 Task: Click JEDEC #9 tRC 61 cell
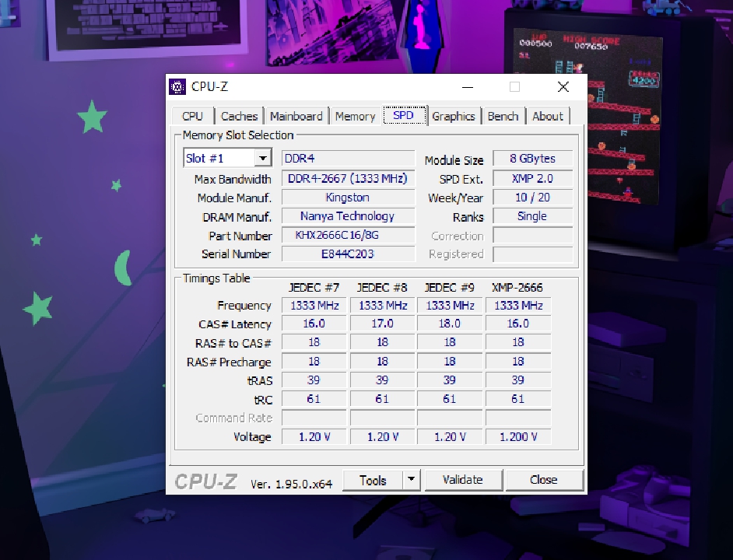[x=450, y=399]
